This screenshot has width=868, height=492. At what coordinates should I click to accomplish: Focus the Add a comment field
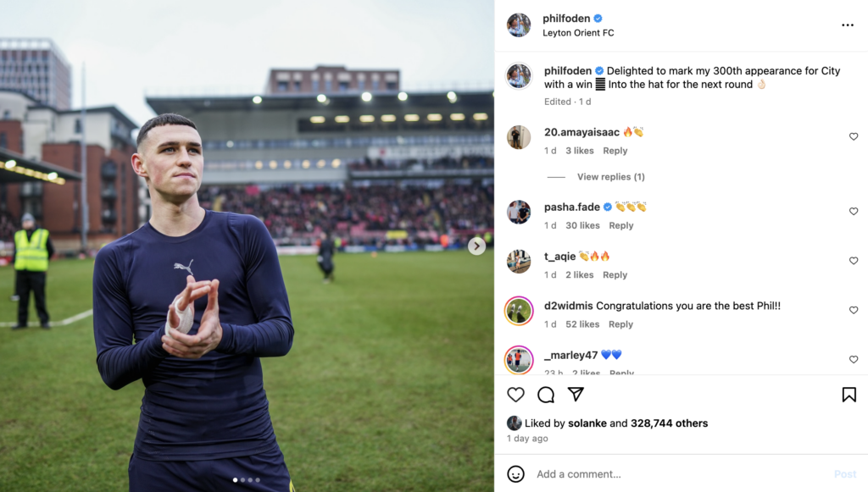[x=681, y=473]
